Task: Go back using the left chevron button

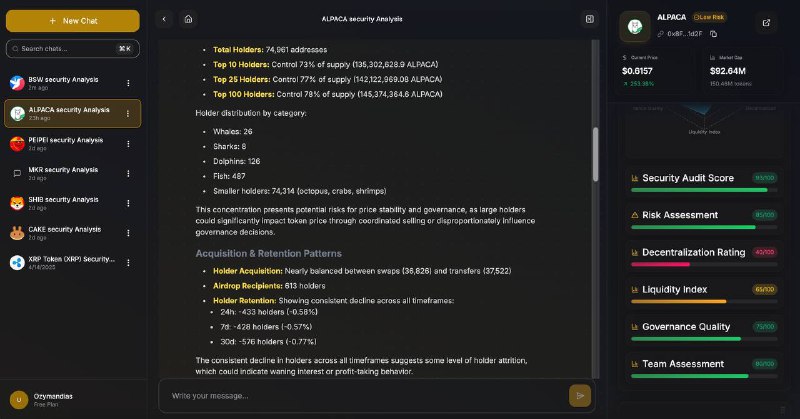Action: click(x=164, y=19)
